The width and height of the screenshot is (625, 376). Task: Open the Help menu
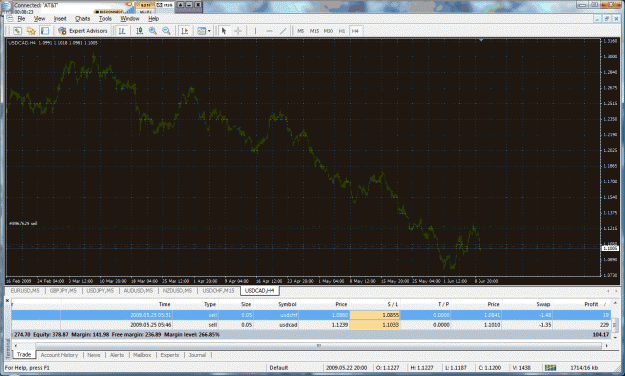pyautogui.click(x=153, y=18)
